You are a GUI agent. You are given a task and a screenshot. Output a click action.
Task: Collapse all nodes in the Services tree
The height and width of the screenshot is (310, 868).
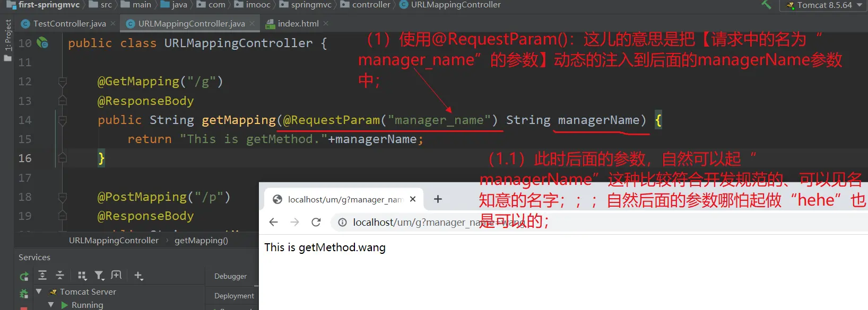coord(60,275)
